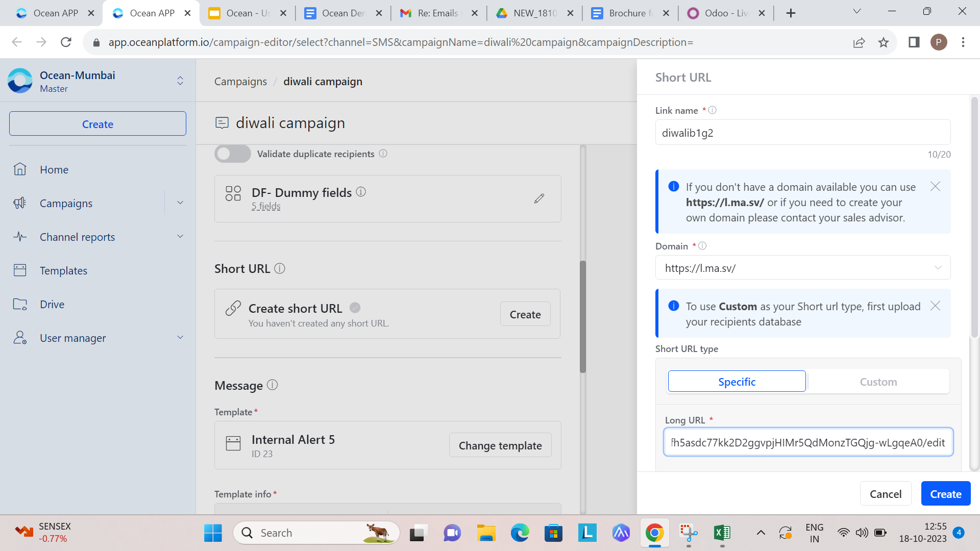Click the Long URL input field
The height and width of the screenshot is (551, 980).
pyautogui.click(x=808, y=442)
